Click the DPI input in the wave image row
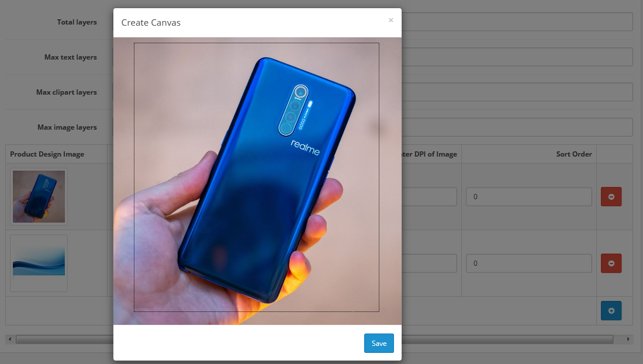643x364 pixels. (x=429, y=263)
